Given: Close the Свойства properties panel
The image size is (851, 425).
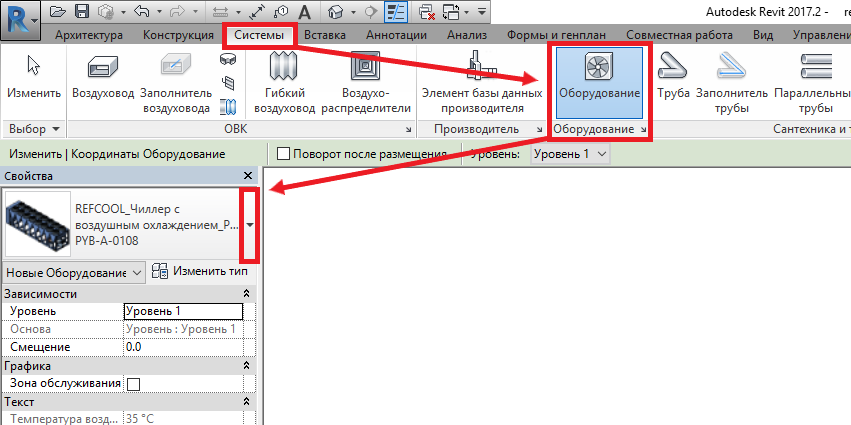Looking at the screenshot, I should (x=249, y=175).
